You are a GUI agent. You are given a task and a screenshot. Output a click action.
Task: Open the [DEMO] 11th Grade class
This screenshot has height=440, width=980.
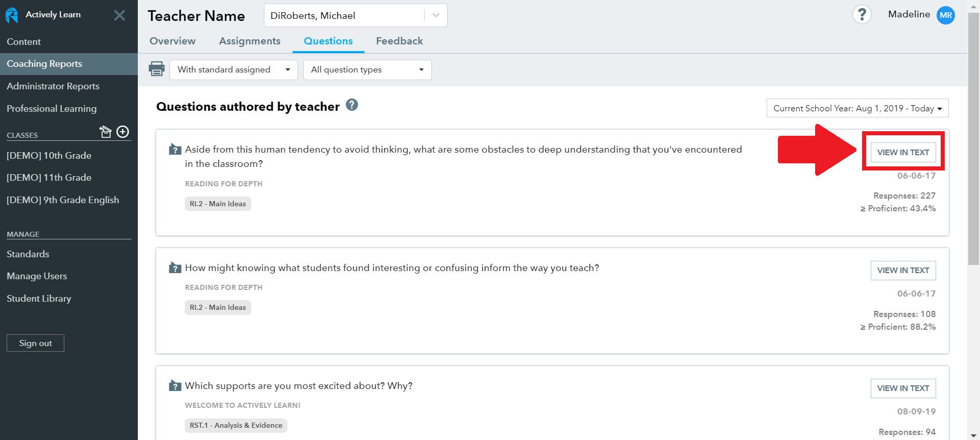click(x=49, y=178)
